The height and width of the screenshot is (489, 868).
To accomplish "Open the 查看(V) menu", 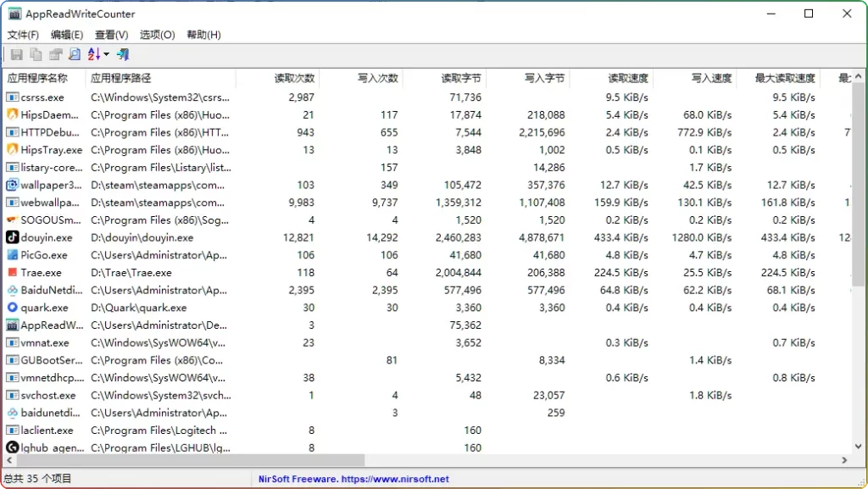I will coord(111,35).
